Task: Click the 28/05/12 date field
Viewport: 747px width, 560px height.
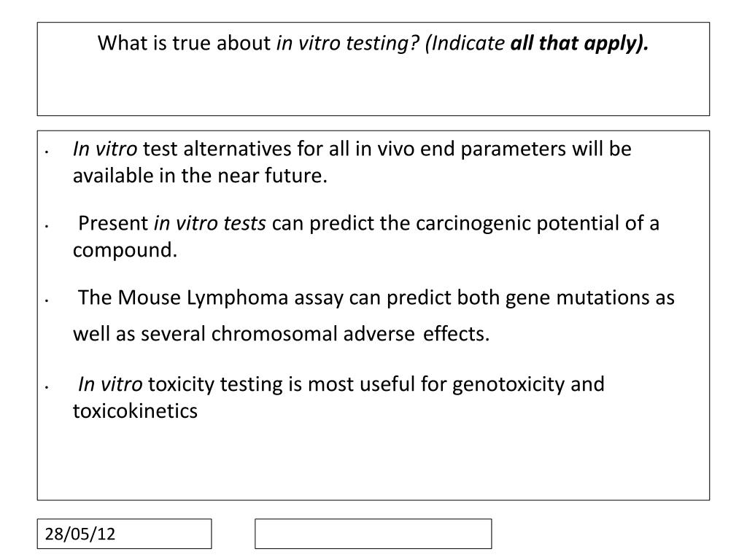Action: (x=124, y=534)
